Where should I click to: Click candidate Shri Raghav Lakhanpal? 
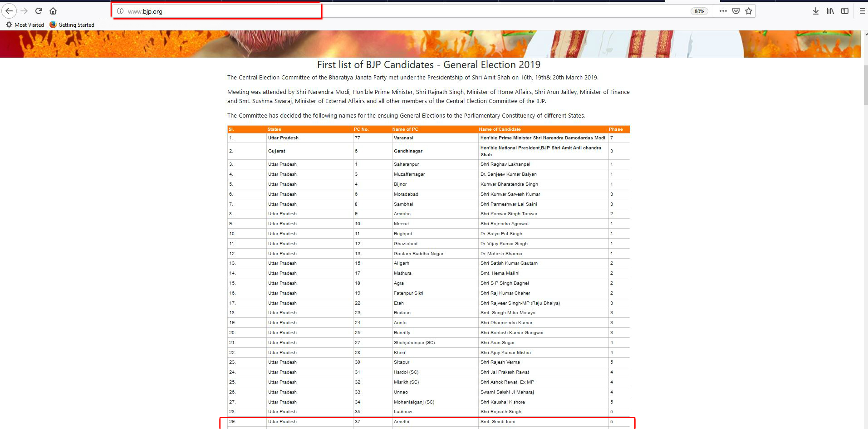(505, 164)
